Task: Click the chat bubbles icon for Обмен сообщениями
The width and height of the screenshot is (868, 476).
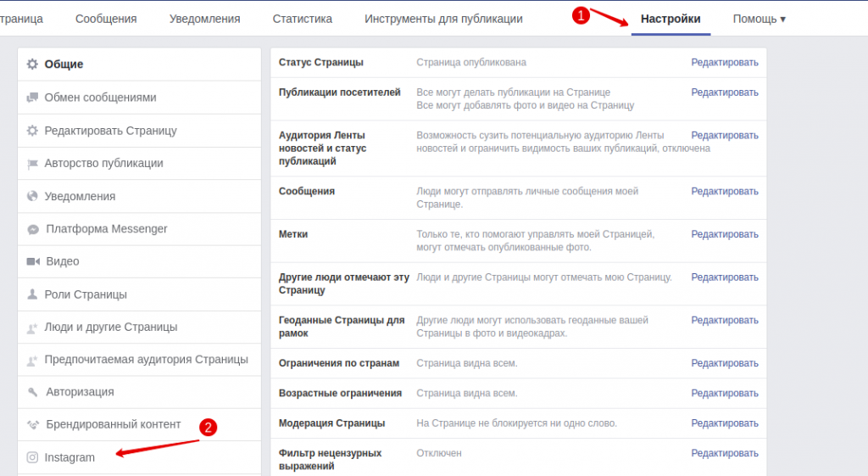Action: pos(32,98)
